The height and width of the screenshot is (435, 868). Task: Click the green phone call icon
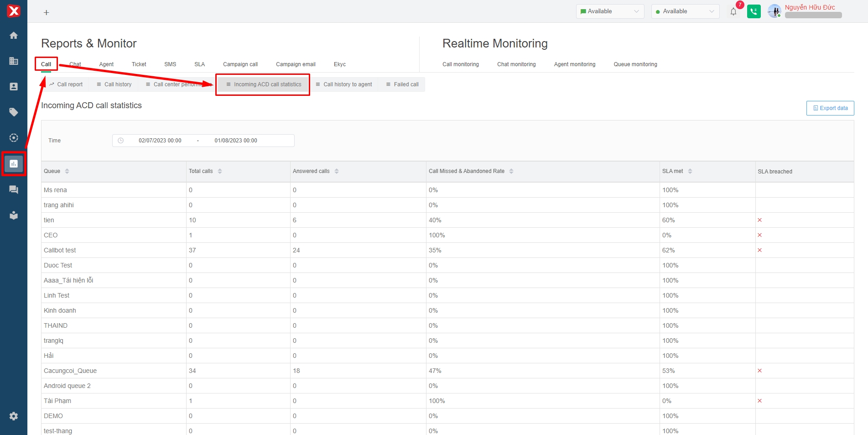pyautogui.click(x=754, y=12)
